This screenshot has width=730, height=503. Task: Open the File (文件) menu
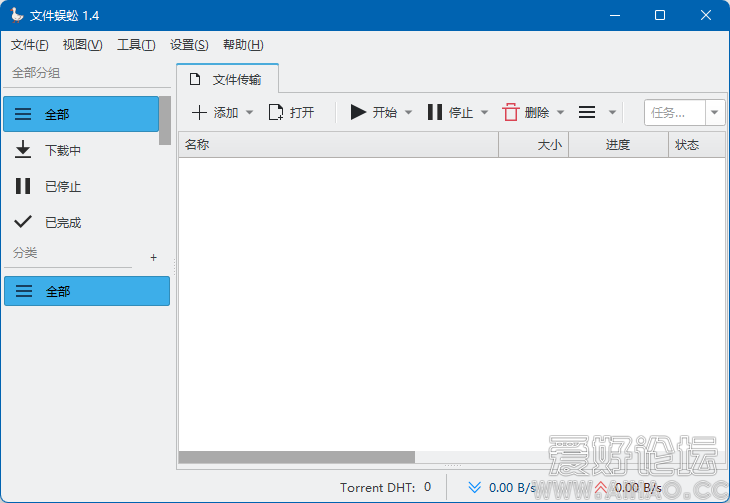[x=29, y=45]
